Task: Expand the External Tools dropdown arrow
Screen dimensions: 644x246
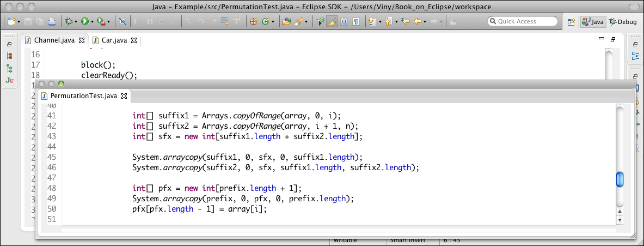Action: coord(109,22)
